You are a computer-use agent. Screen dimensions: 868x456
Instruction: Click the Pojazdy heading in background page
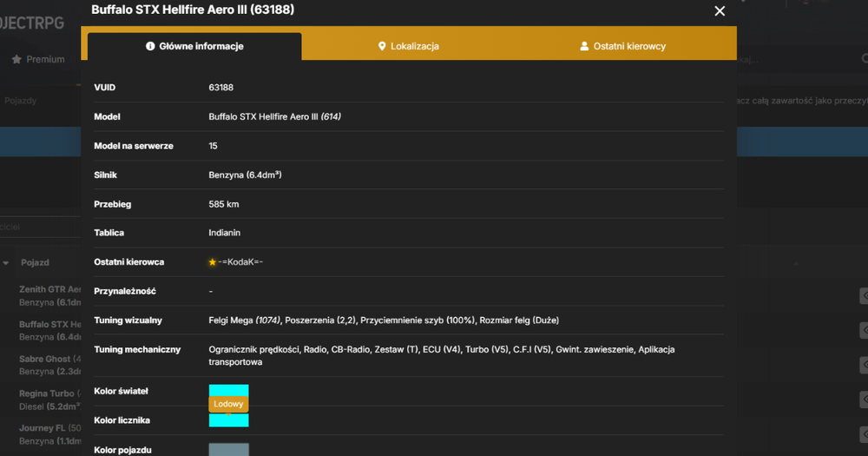21,100
